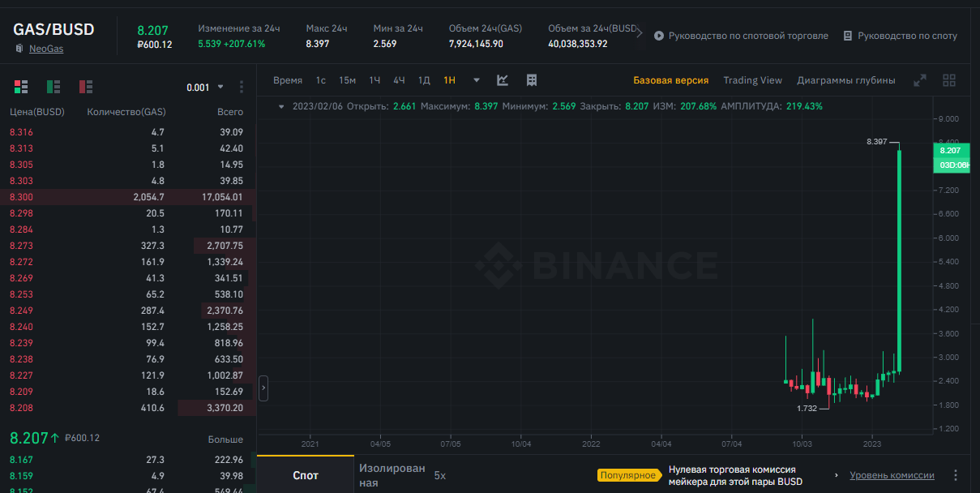Select Время line chart mode
This screenshot has width=980, height=493.
point(288,80)
